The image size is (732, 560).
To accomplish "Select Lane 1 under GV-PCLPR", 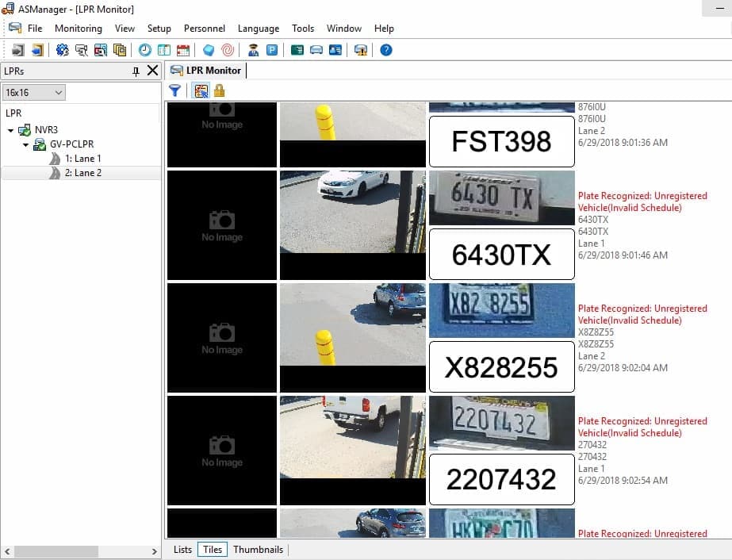I will point(83,159).
